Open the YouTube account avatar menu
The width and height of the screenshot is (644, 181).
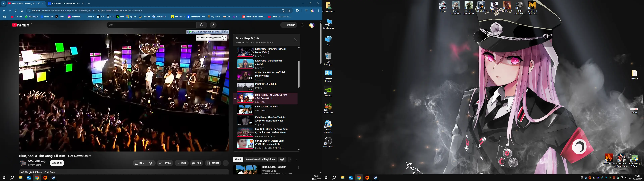pyautogui.click(x=311, y=25)
